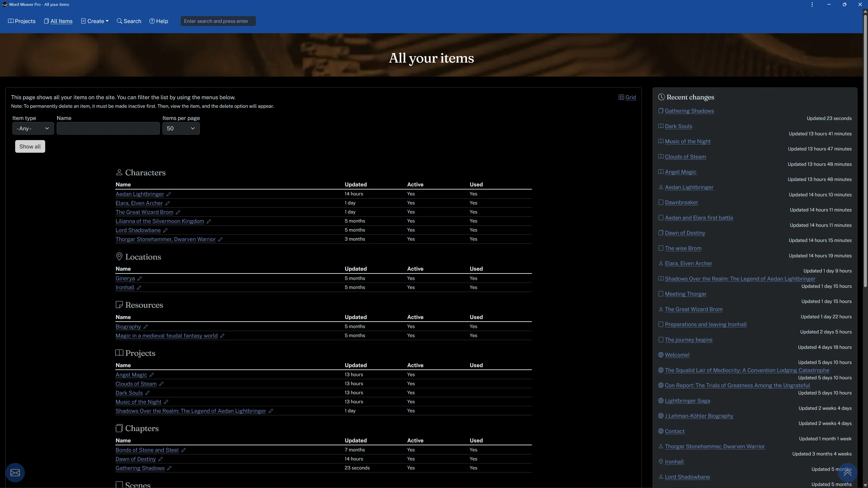Viewport: 868px width, 488px height.
Task: Expand the Create menu
Action: pyautogui.click(x=95, y=21)
